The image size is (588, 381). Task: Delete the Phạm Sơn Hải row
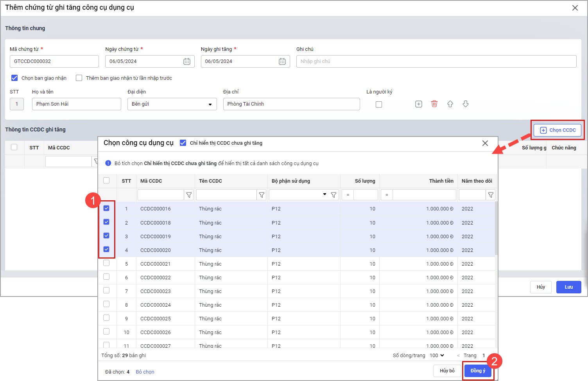[434, 104]
